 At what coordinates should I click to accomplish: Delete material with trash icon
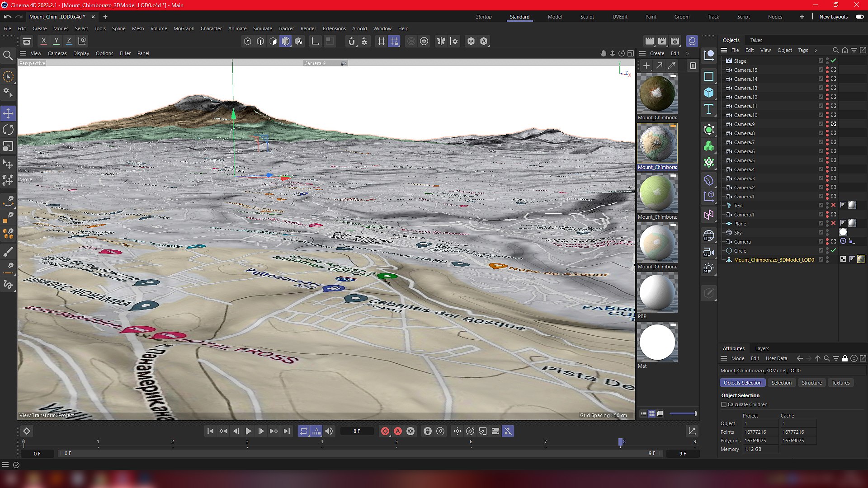click(x=693, y=66)
